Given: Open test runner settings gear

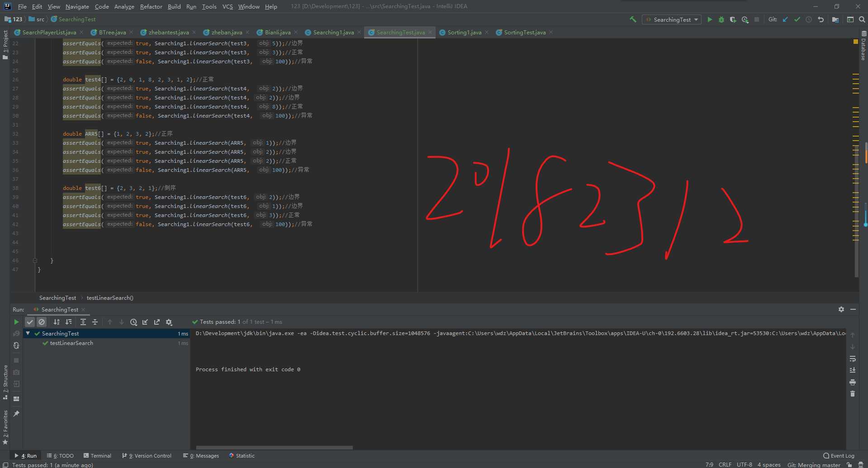Looking at the screenshot, I should click(x=169, y=322).
